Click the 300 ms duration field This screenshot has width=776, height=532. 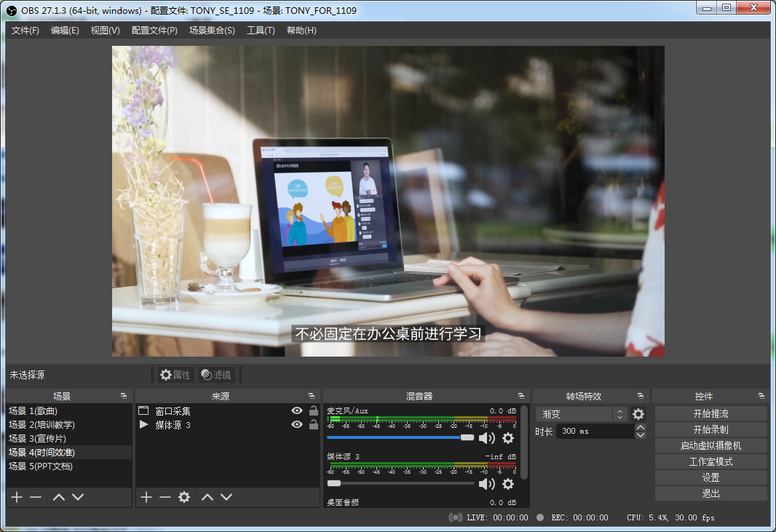pyautogui.click(x=596, y=431)
